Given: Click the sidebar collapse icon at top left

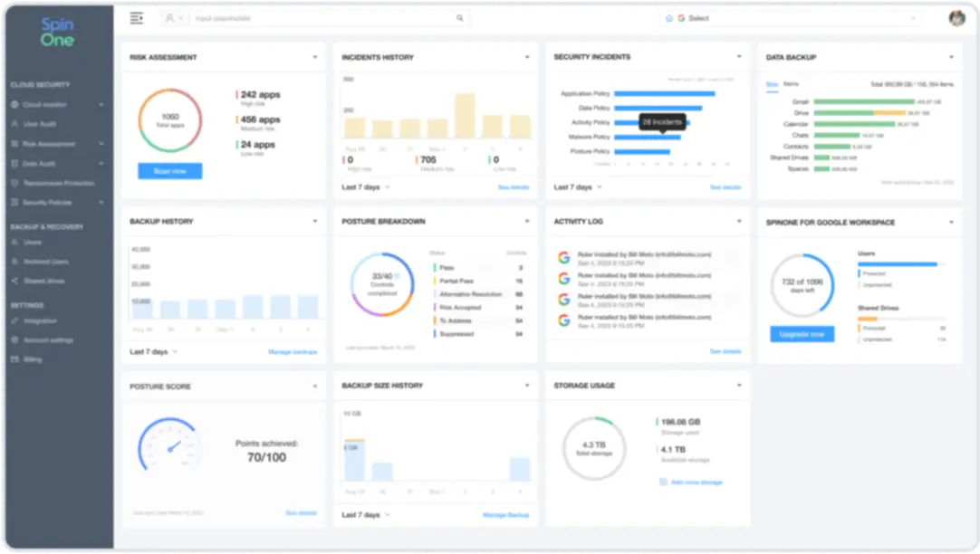Looking at the screenshot, I should (136, 17).
